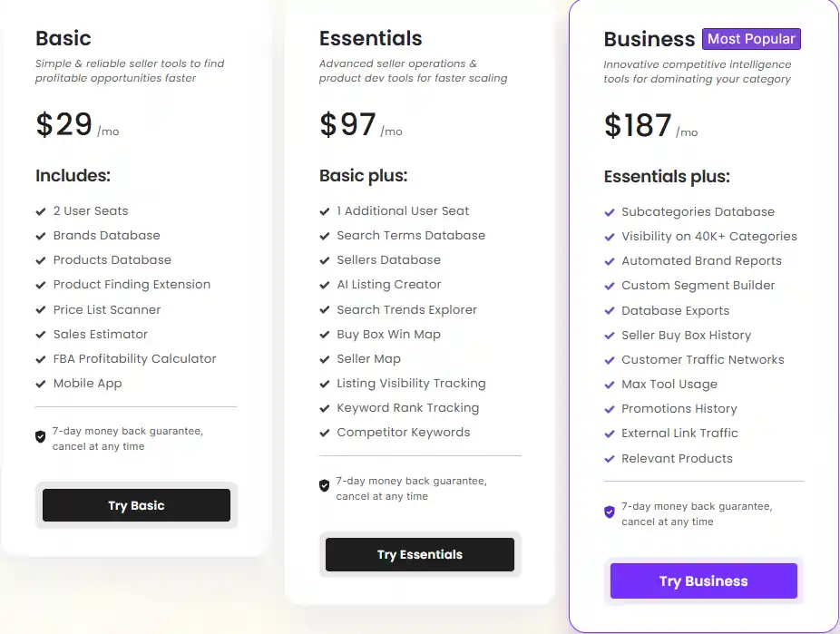
Task: Click the checkmark beside 2 User Seats
Action: (40, 210)
